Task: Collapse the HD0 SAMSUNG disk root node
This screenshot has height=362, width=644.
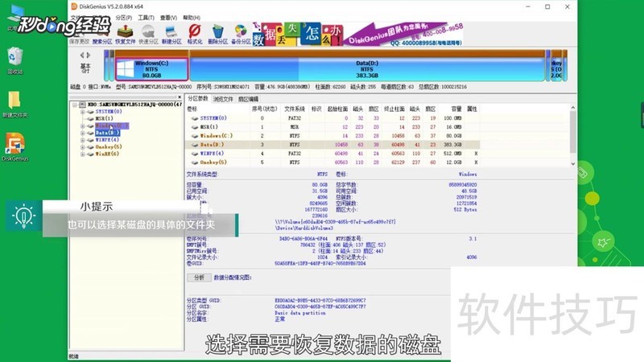Action: coord(75,105)
